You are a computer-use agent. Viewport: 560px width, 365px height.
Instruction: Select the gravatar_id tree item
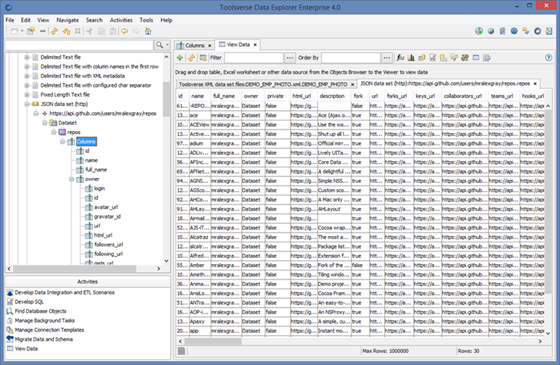pos(107,216)
